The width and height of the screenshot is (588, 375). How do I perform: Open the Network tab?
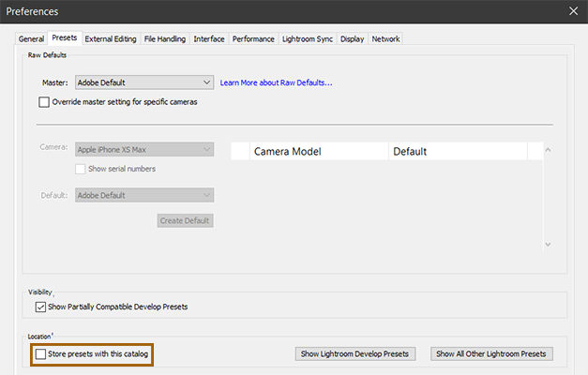[x=385, y=39]
